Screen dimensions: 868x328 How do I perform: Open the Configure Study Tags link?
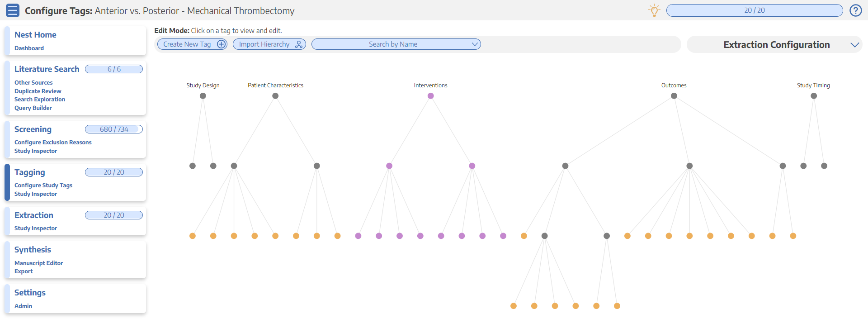click(43, 185)
